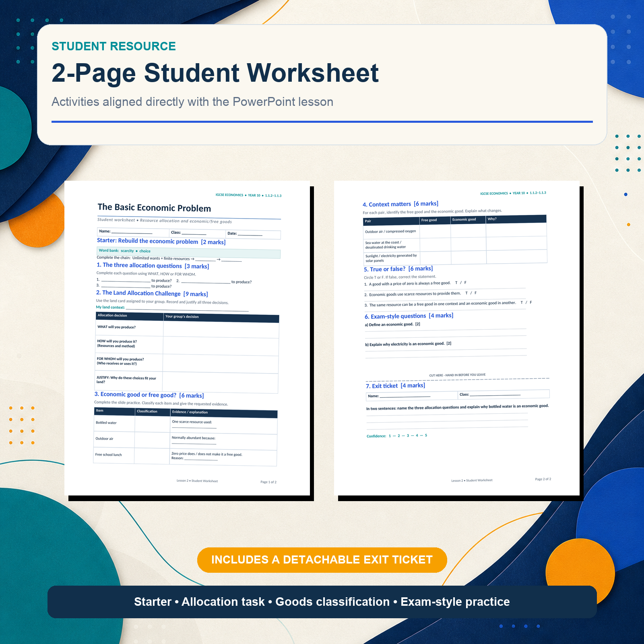Click the Class field in the exit ticket

tap(504, 394)
